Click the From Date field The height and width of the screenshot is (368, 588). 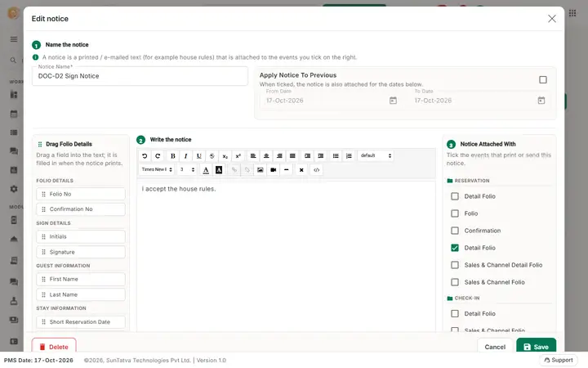[x=331, y=101]
